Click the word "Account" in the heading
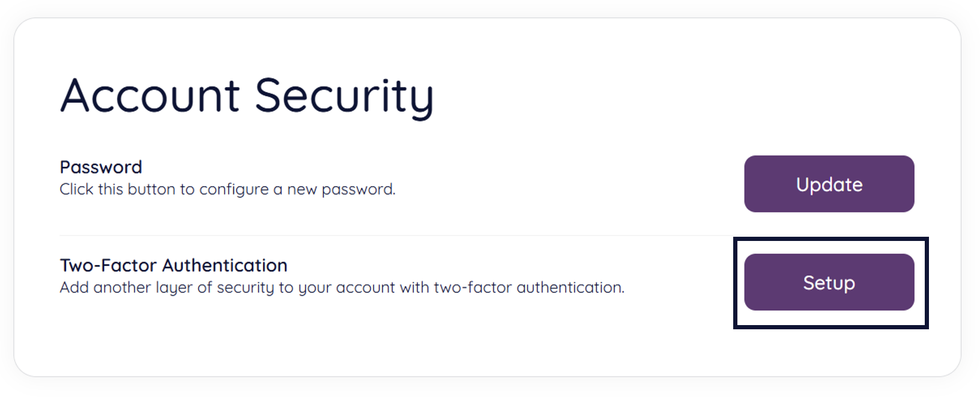Viewport: 980px width, 405px height. (x=150, y=96)
